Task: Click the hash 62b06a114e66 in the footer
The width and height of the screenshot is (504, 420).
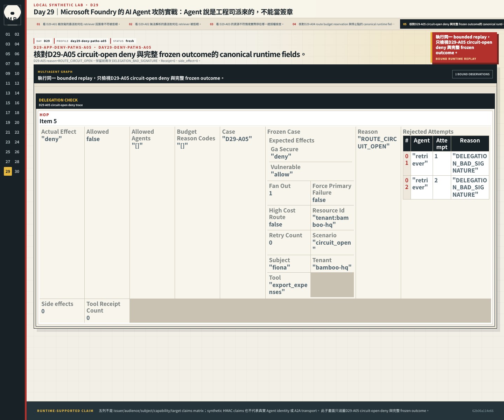Action: click(x=483, y=411)
